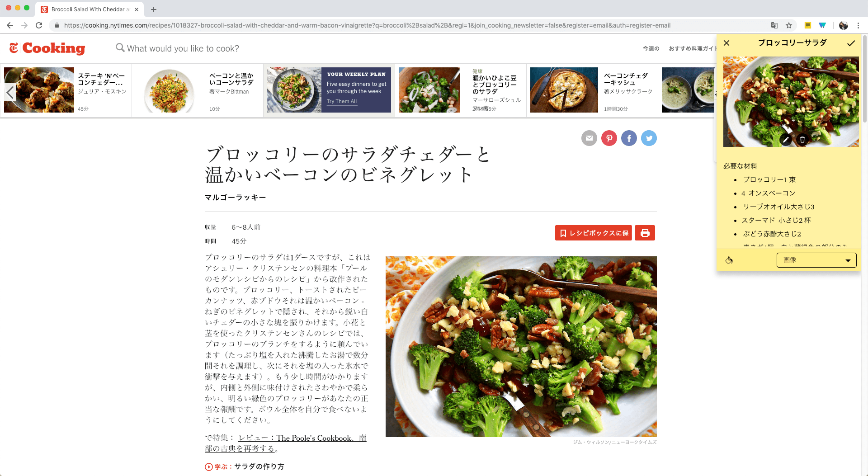Open the note color palette icon
This screenshot has height=476, width=868.
click(729, 260)
